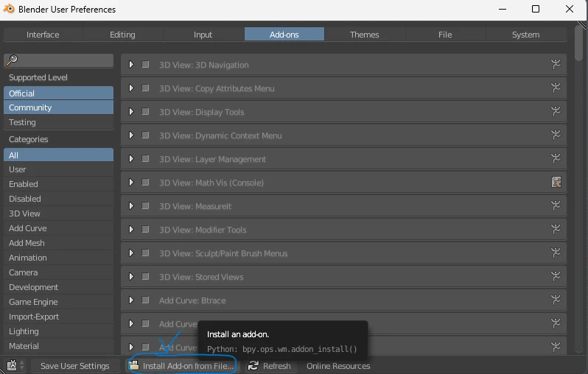The height and width of the screenshot is (374, 588).
Task: Expand Sculpt/Paint Brush Menus details
Action: pyautogui.click(x=131, y=253)
